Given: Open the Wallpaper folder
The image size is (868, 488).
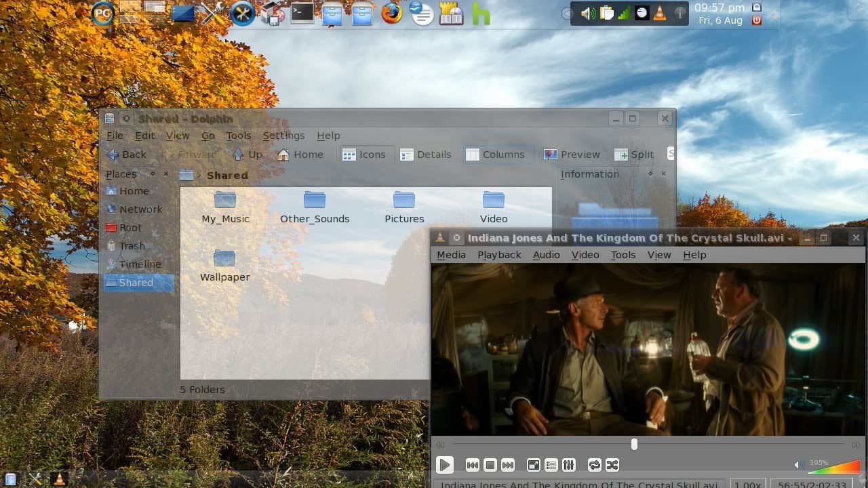Looking at the screenshot, I should point(225,266).
